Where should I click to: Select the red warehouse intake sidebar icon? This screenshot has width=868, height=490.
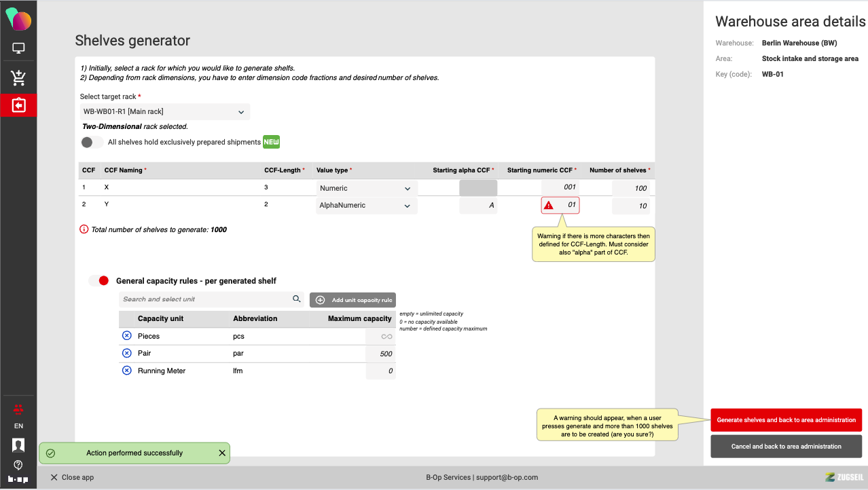point(18,105)
